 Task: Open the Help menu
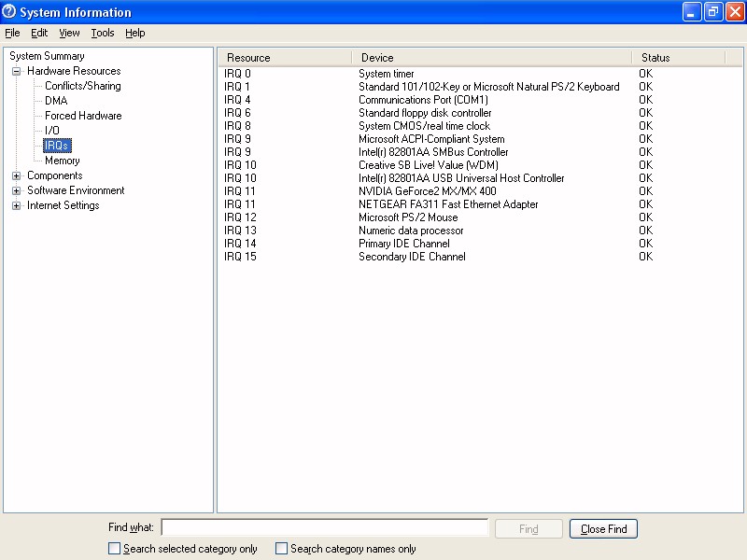[134, 33]
